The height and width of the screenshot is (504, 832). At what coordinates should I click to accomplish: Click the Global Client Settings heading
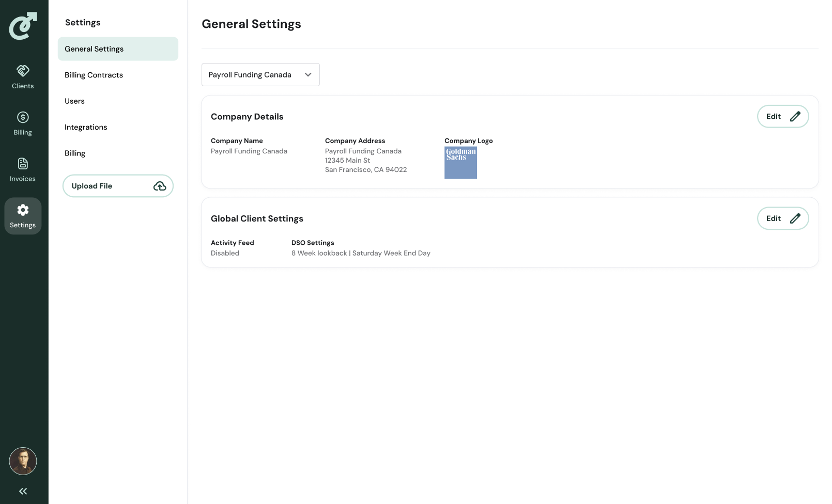257,219
